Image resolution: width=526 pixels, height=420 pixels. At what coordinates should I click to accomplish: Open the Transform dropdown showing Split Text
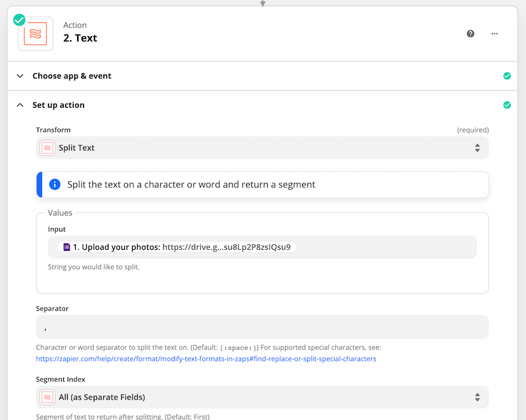coord(262,148)
